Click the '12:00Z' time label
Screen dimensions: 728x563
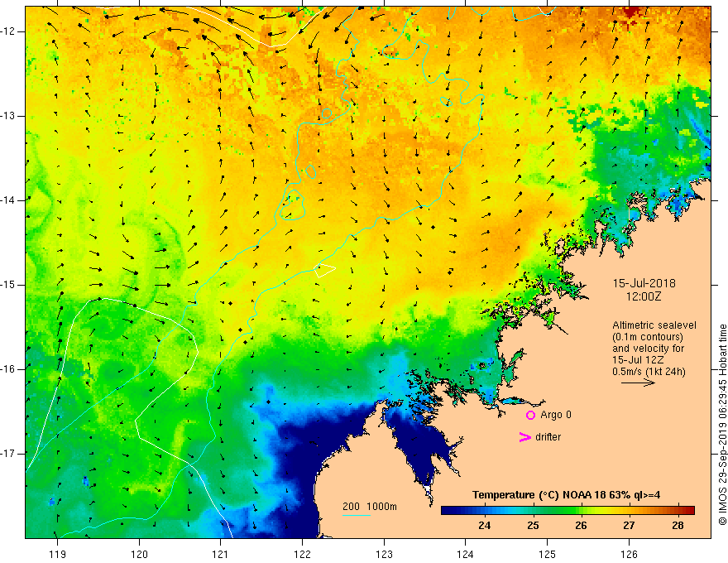[x=644, y=296]
